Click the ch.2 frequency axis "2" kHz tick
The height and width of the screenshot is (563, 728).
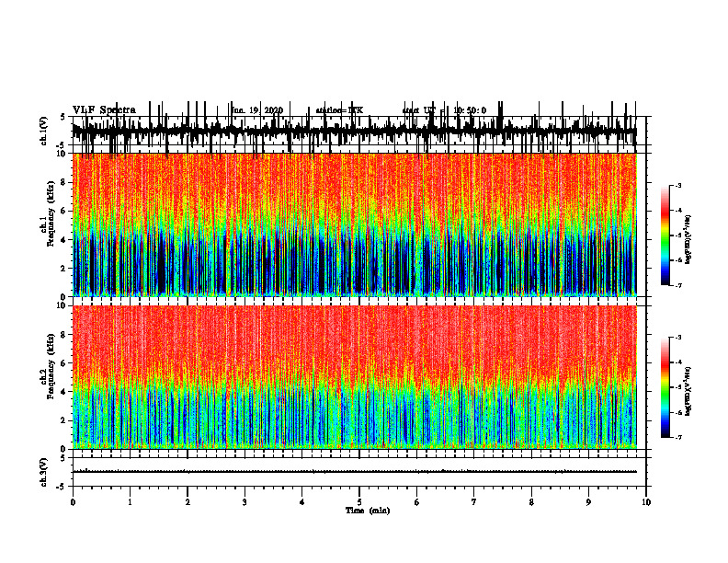pos(64,420)
